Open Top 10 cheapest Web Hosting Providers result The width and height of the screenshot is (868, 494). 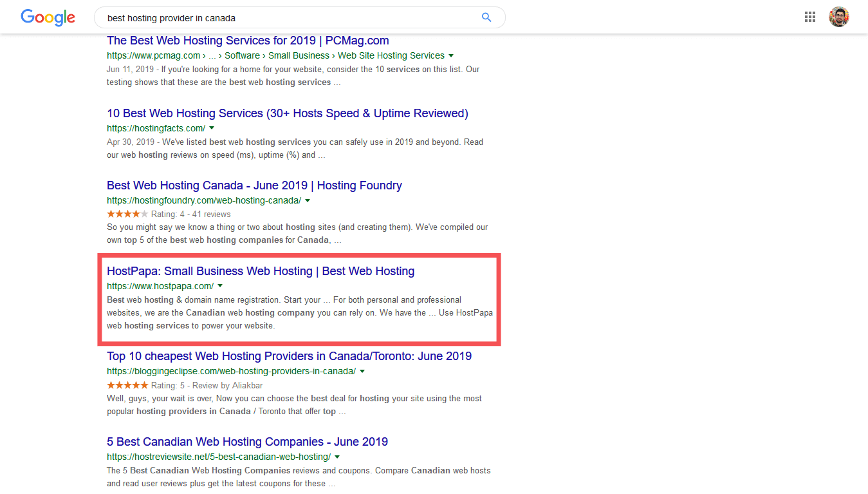(x=289, y=356)
